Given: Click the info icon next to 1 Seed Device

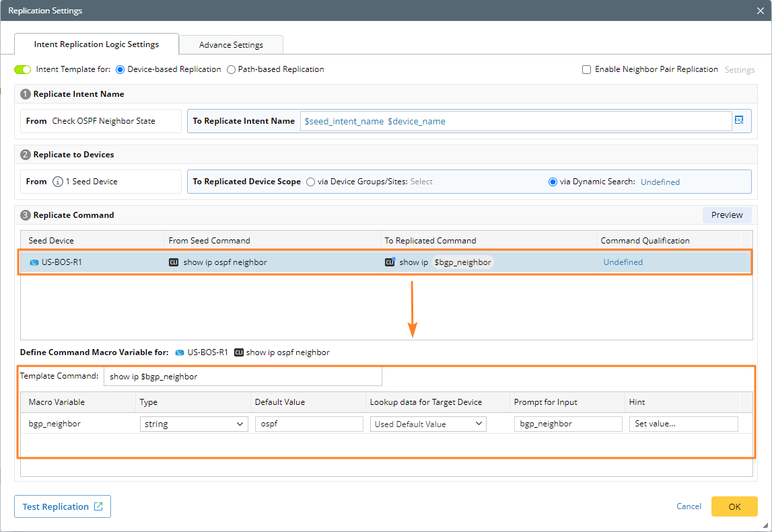Looking at the screenshot, I should (x=58, y=182).
